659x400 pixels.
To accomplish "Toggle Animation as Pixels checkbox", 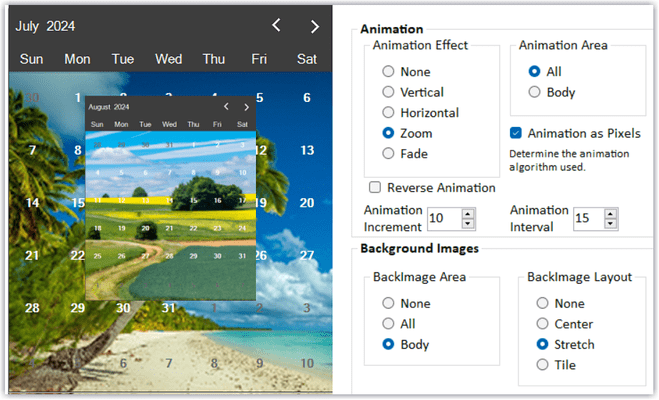I will click(516, 133).
